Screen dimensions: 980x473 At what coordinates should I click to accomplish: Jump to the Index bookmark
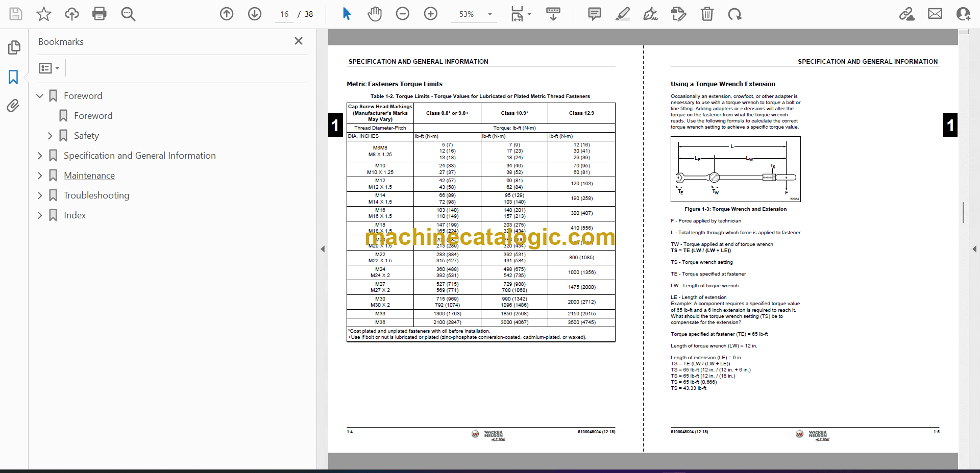75,215
